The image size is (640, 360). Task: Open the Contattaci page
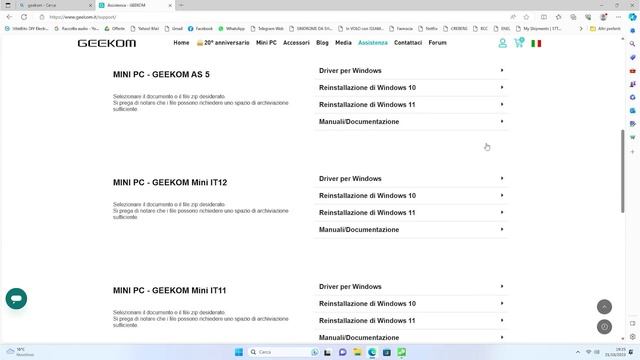[x=408, y=42]
